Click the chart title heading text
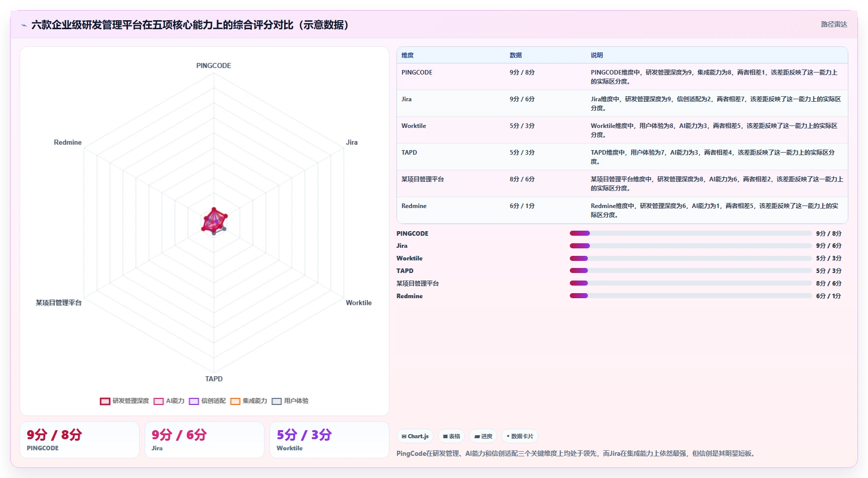The width and height of the screenshot is (868, 478). click(190, 25)
